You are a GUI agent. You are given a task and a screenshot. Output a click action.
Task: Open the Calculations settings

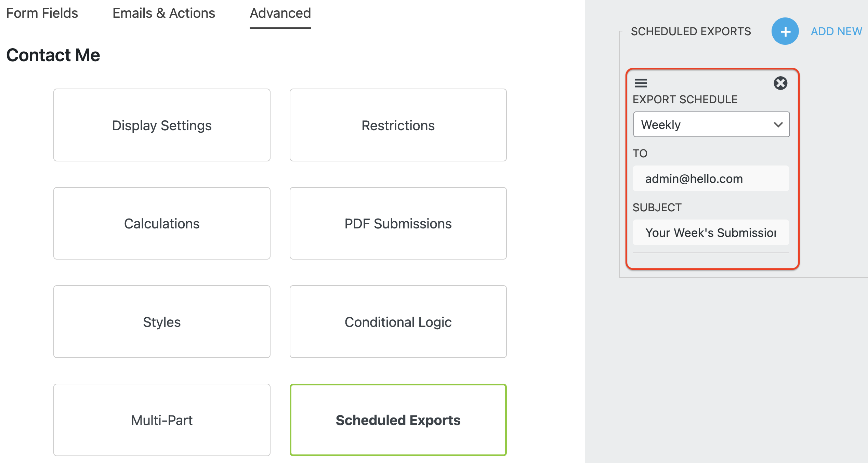click(x=161, y=223)
